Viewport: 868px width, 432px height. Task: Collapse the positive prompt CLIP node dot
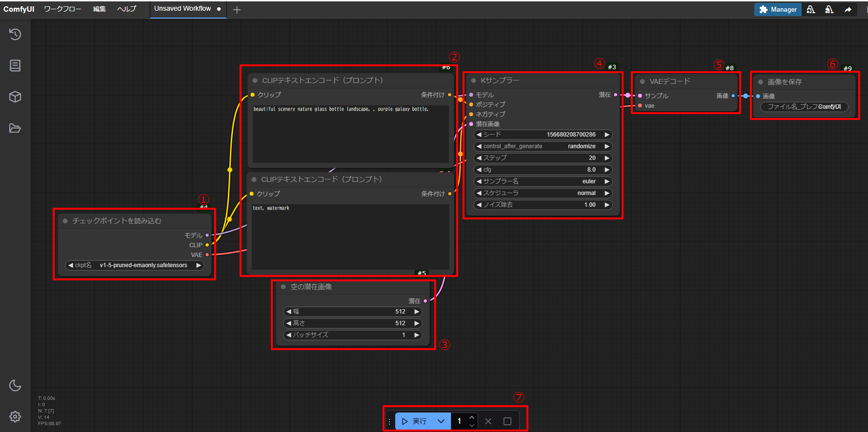pyautogui.click(x=255, y=80)
